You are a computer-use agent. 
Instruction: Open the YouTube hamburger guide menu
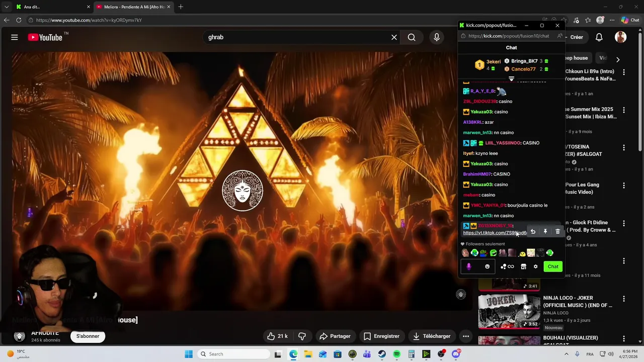pyautogui.click(x=15, y=37)
